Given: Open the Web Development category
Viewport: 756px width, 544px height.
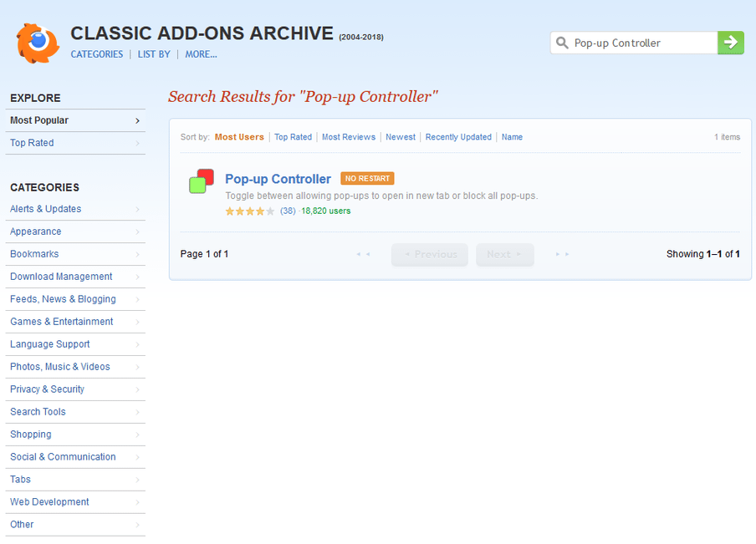Looking at the screenshot, I should 49,502.
